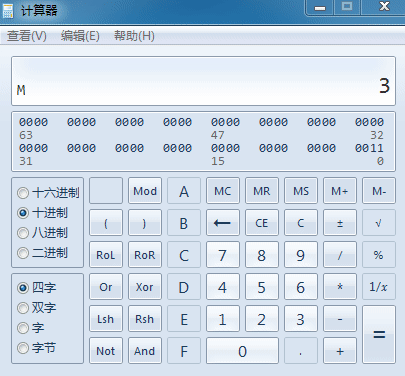405x376 pixels.
Task: Select the 双字 double word option
Action: pos(23,308)
